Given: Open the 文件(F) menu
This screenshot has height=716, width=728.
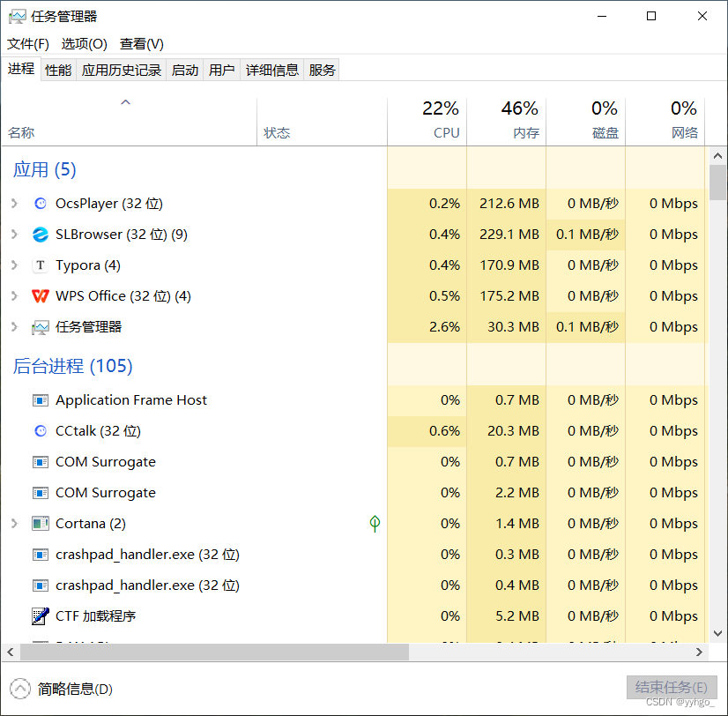Looking at the screenshot, I should [28, 44].
